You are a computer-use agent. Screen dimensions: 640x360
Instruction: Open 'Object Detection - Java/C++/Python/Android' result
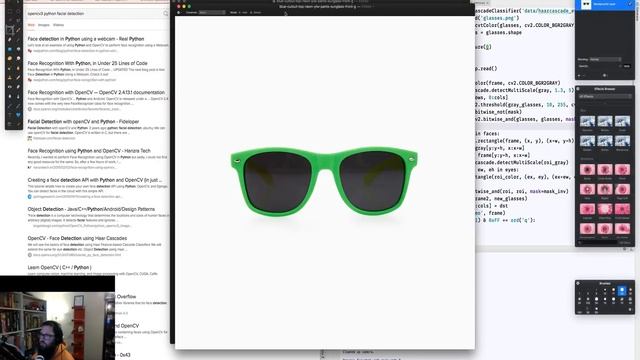click(91, 209)
